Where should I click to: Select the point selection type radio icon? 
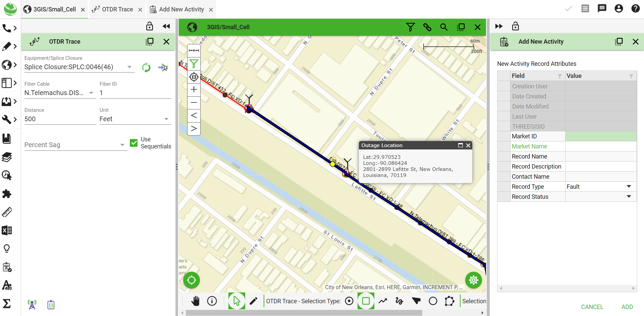pyautogui.click(x=349, y=301)
